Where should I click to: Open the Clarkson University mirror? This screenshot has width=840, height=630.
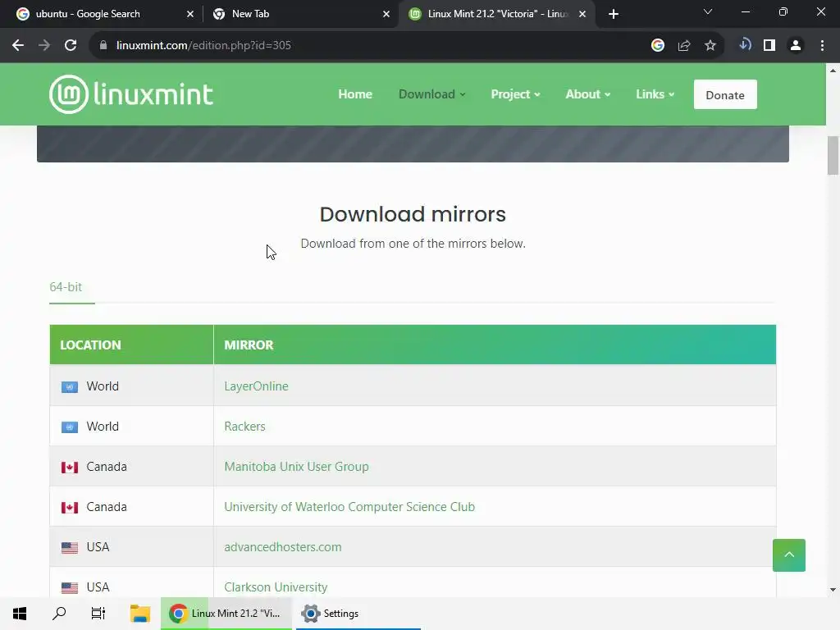[x=276, y=587]
